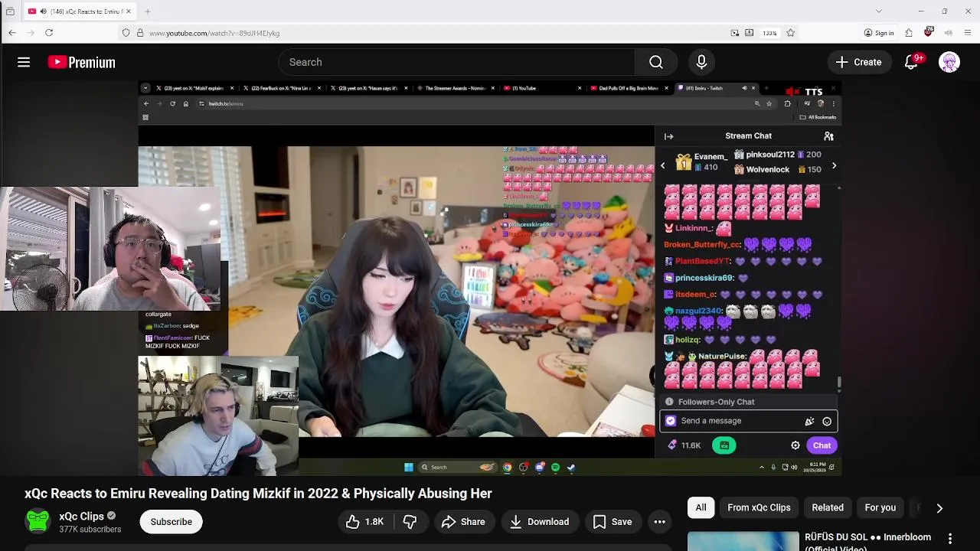Collapse the Stream Chat panel arrow
The height and width of the screenshot is (551, 980).
[668, 136]
